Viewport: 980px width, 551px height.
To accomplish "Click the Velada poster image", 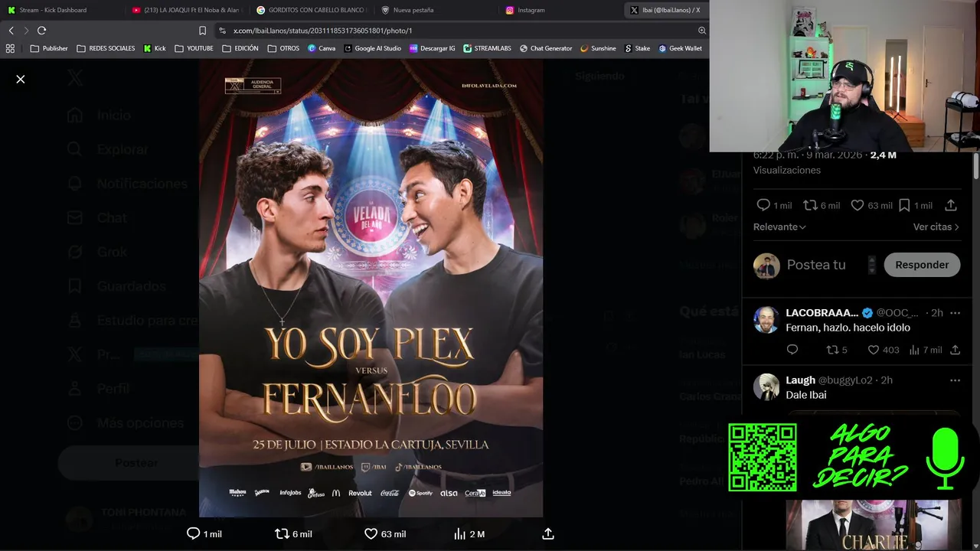I will point(371,289).
